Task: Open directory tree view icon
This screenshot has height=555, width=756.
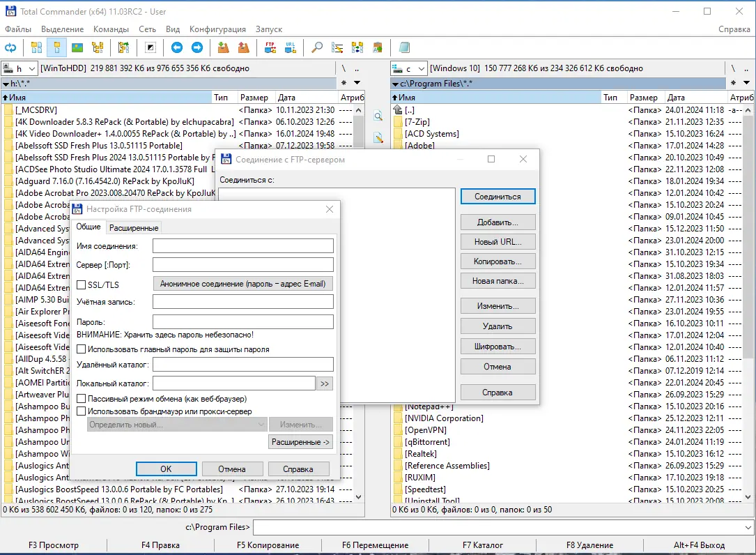Action: 98,47
